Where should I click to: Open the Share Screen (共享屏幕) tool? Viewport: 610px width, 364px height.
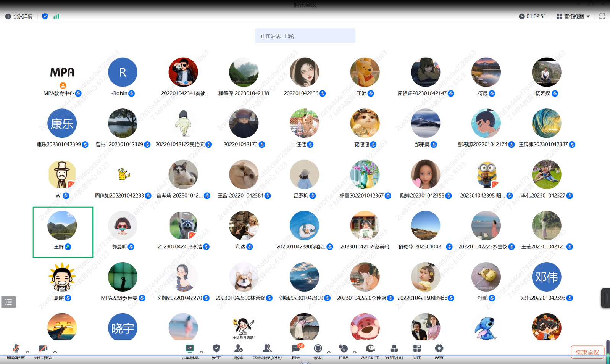point(190,349)
